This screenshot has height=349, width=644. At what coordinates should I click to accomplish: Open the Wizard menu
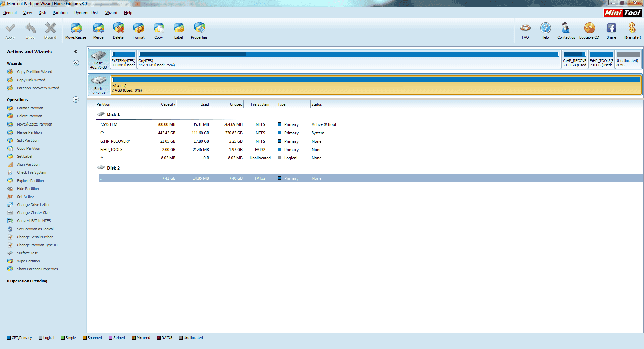click(x=111, y=13)
